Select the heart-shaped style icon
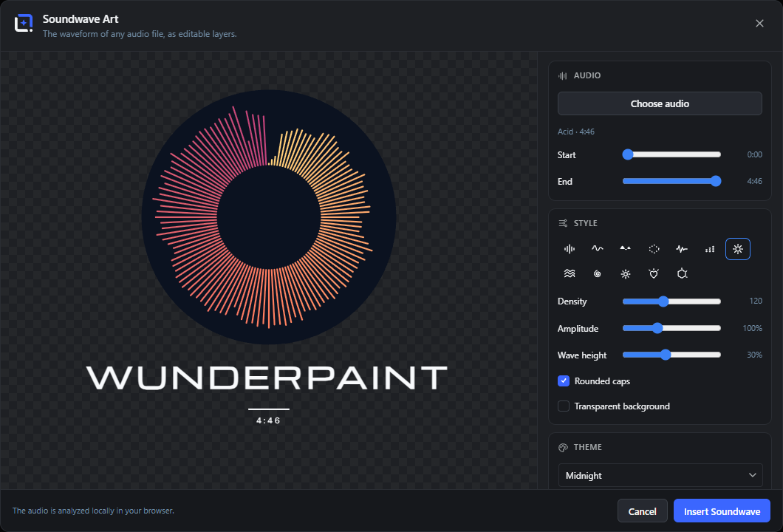 point(654,273)
